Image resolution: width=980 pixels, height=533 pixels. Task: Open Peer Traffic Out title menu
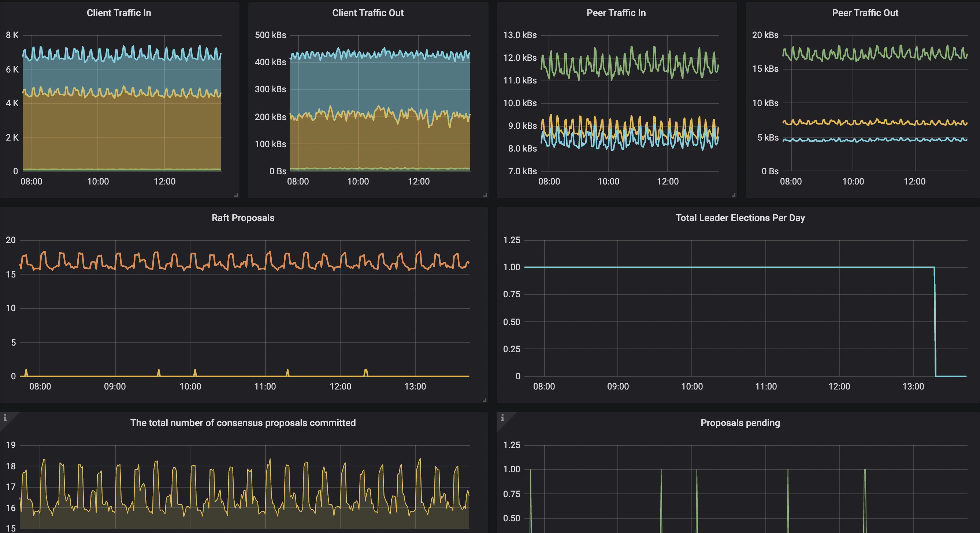click(x=865, y=13)
